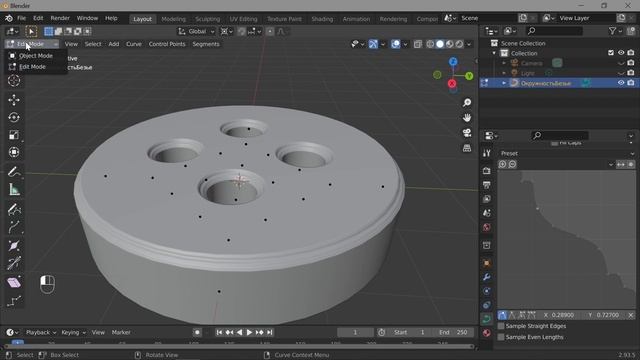Image resolution: width=640 pixels, height=360 pixels.
Task: Open the Modifiers wrench tab
Action: [x=487, y=277]
